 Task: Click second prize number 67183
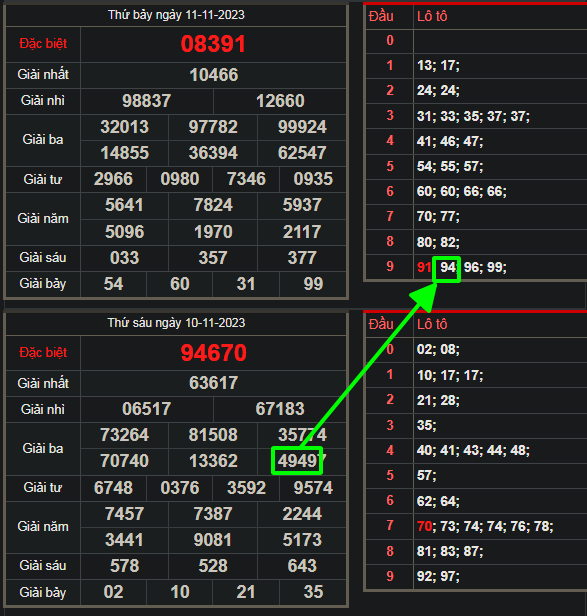pyautogui.click(x=280, y=409)
